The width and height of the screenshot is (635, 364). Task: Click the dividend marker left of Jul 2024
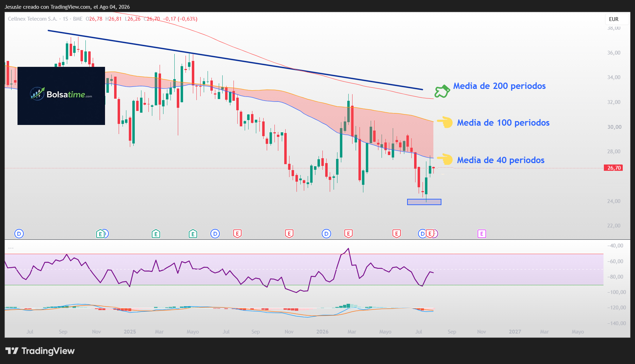tap(19, 234)
